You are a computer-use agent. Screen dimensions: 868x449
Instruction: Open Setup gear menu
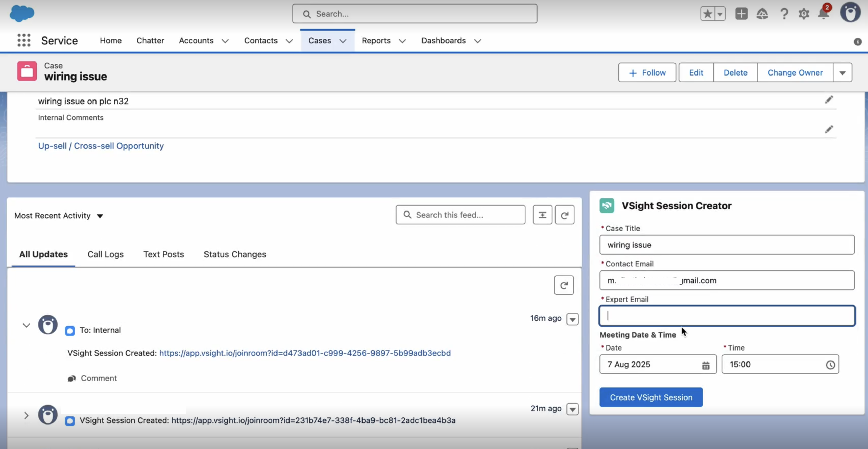(804, 14)
